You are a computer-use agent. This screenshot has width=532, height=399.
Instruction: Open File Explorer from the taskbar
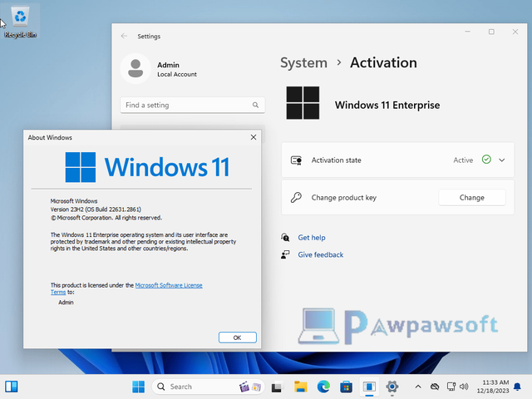click(301, 387)
